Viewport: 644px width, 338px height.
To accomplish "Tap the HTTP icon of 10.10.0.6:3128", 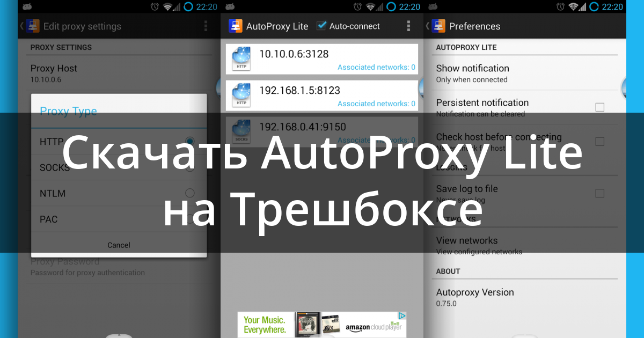I will [x=241, y=59].
